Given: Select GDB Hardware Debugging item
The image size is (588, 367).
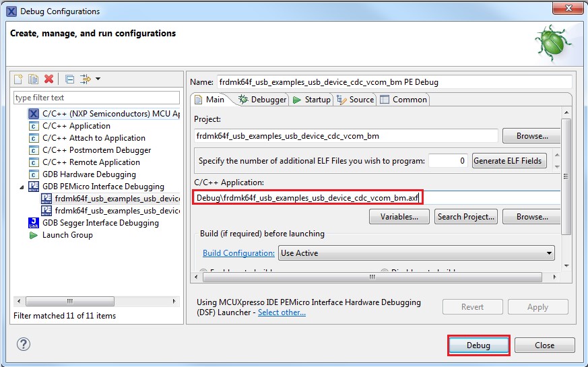Looking at the screenshot, I should pyautogui.click(x=89, y=174).
